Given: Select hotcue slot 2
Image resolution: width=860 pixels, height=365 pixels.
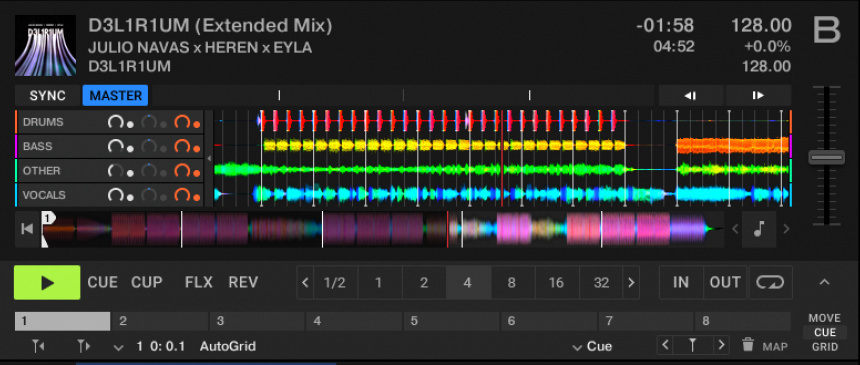Looking at the screenshot, I should 160,321.
